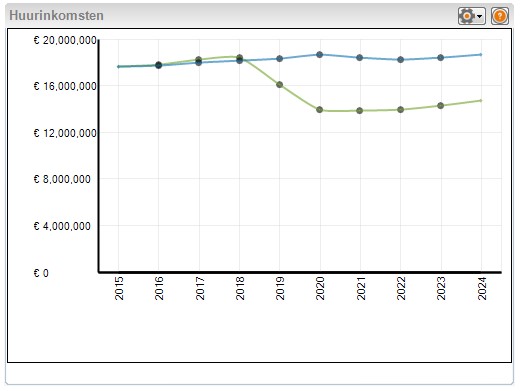Select blue line data point for 2019
This screenshot has width=521, height=391.
click(279, 59)
